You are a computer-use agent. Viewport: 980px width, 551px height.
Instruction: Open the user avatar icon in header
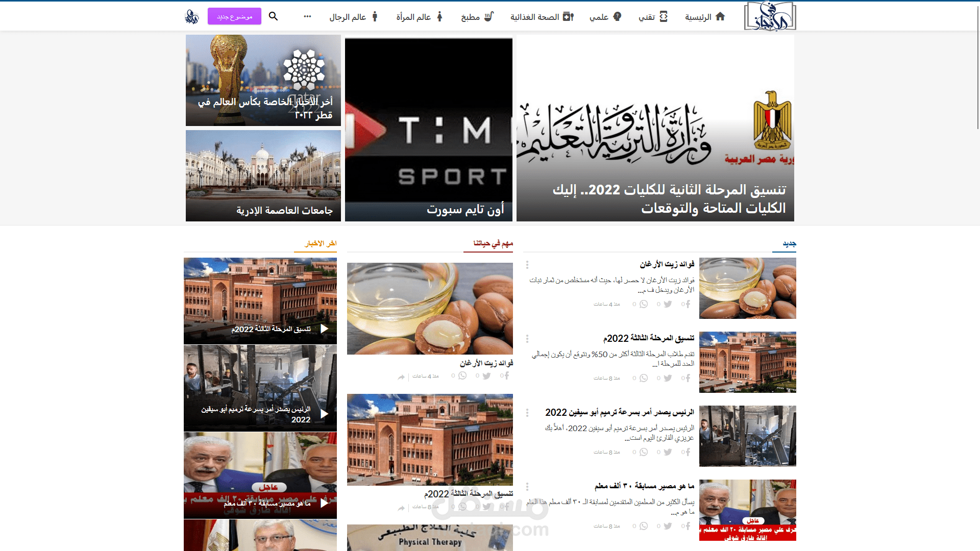pyautogui.click(x=192, y=16)
